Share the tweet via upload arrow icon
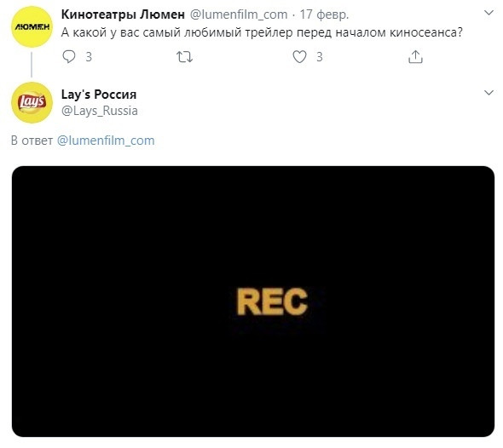Screen dimensions: 503x448 coord(415,57)
